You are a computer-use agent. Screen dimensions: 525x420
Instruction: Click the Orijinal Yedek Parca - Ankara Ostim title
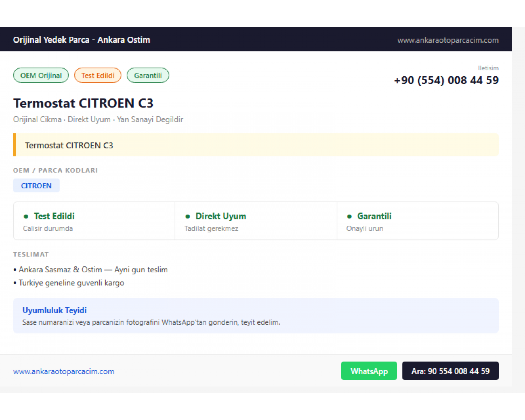82,40
